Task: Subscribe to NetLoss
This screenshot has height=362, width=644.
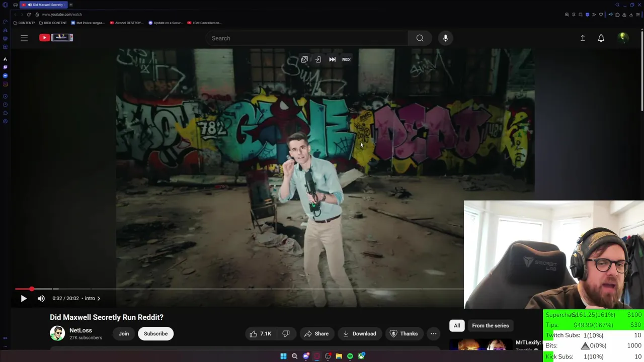Action: click(155, 333)
